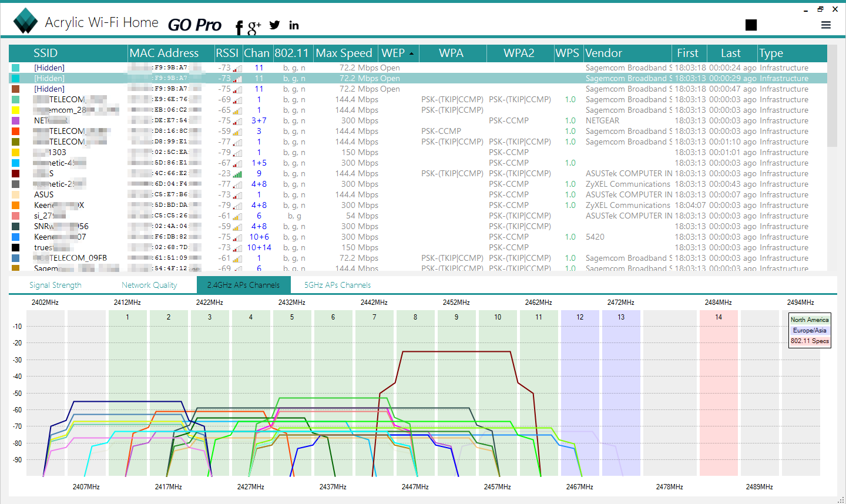Toggle the first Hidden network's color box
Screen dimensions: 846x504
click(x=15, y=68)
